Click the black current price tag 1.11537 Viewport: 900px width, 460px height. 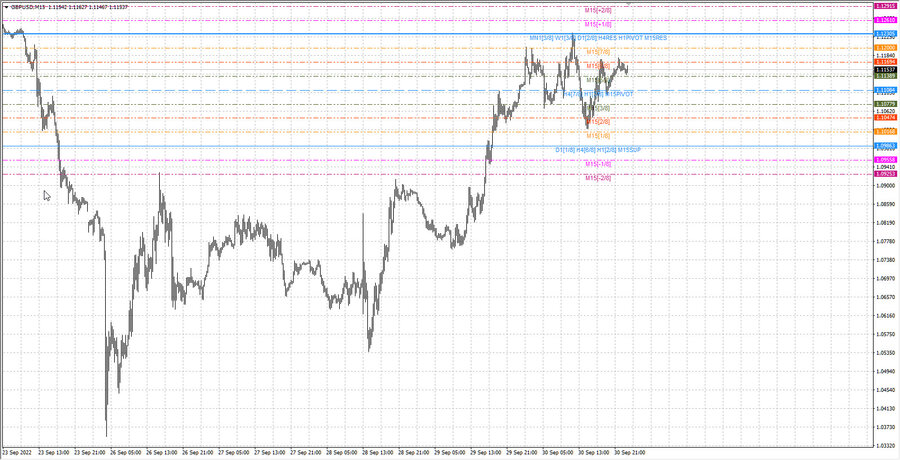pos(886,69)
